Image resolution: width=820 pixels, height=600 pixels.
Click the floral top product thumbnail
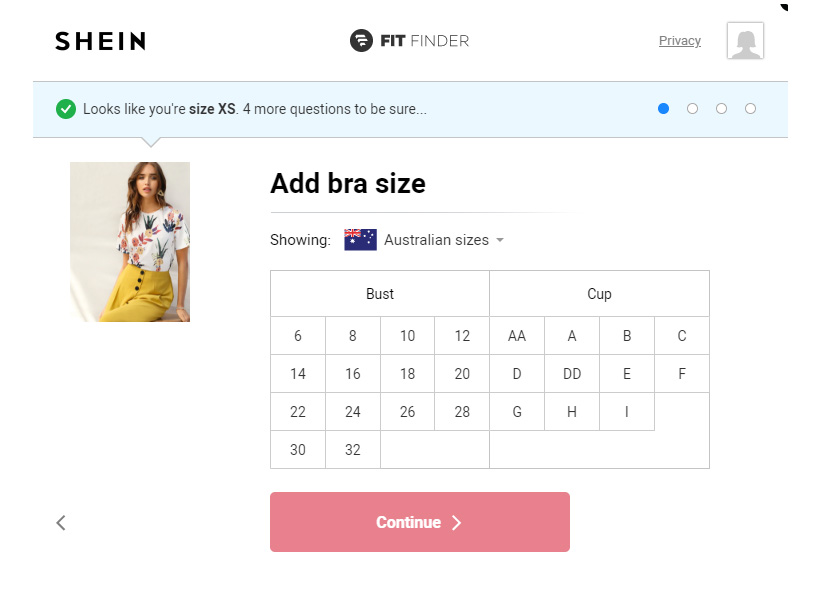tap(129, 241)
